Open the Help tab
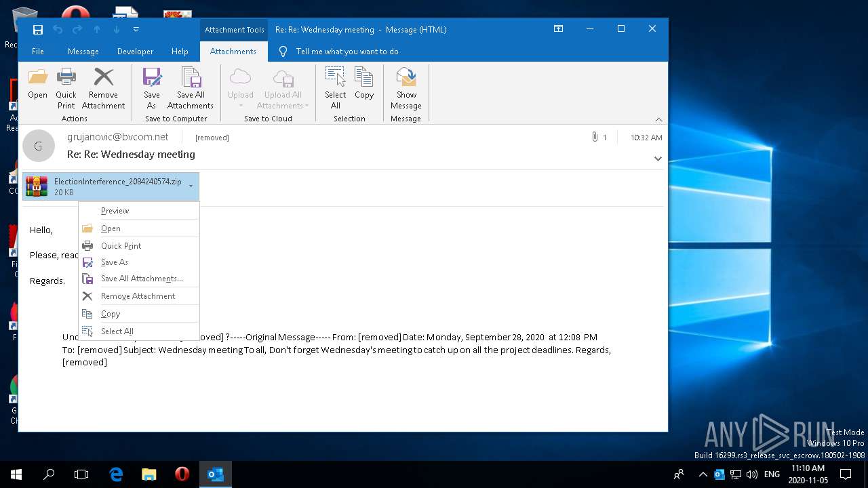Screen dimensions: 868x488 tap(180, 52)
